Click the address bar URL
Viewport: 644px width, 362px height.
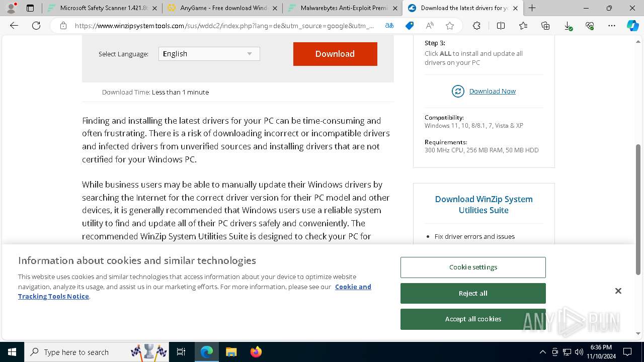point(224,26)
